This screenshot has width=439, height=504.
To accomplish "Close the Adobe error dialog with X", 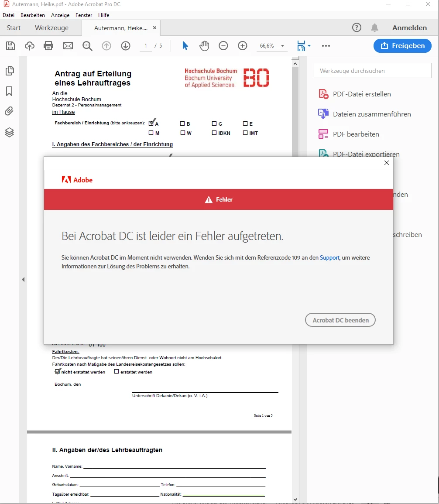I will point(387,163).
